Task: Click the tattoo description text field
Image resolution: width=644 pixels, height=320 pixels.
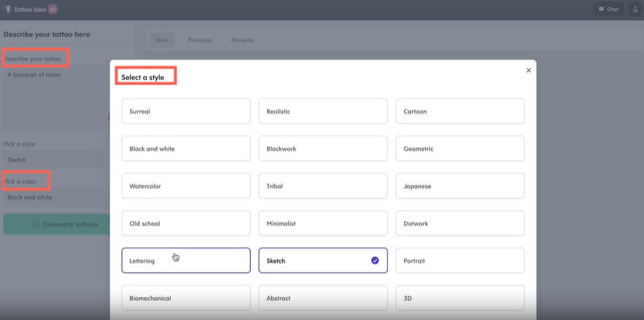Action: coord(58,98)
